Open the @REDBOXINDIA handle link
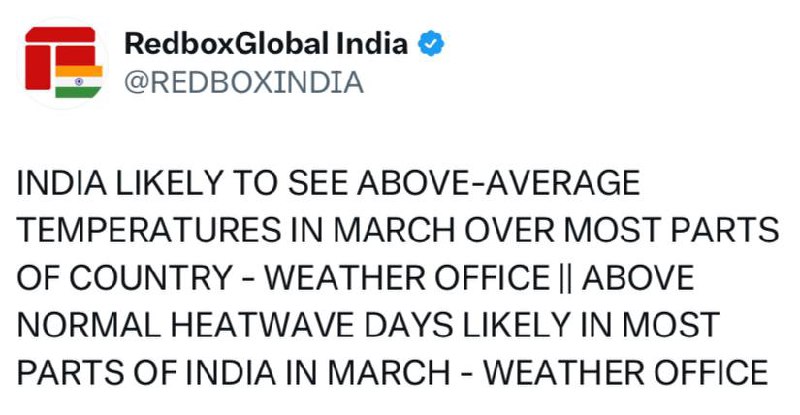Viewport: 800px width, 415px height. [244, 83]
